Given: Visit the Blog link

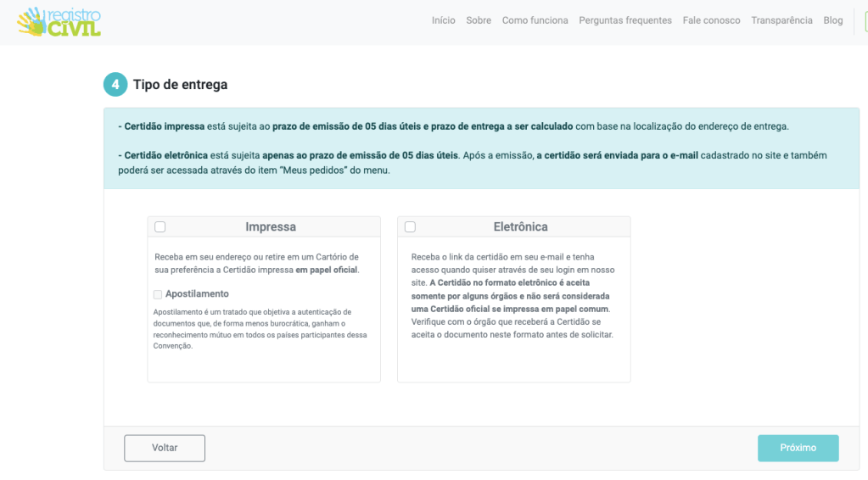Looking at the screenshot, I should [x=832, y=20].
